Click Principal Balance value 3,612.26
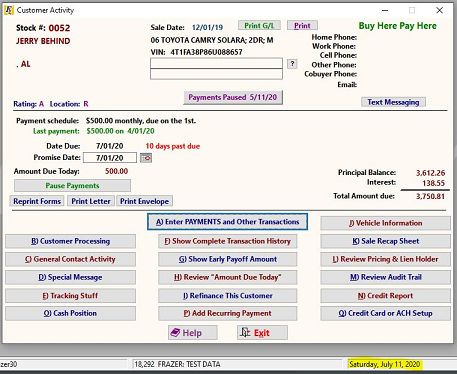Image resolution: width=457 pixels, height=374 pixels. (430, 173)
